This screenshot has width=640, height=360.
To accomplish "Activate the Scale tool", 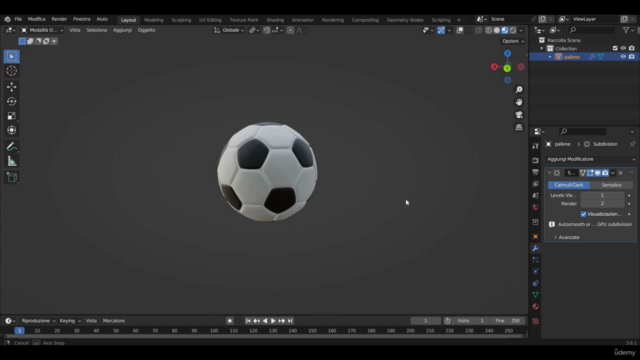I will click(x=11, y=116).
